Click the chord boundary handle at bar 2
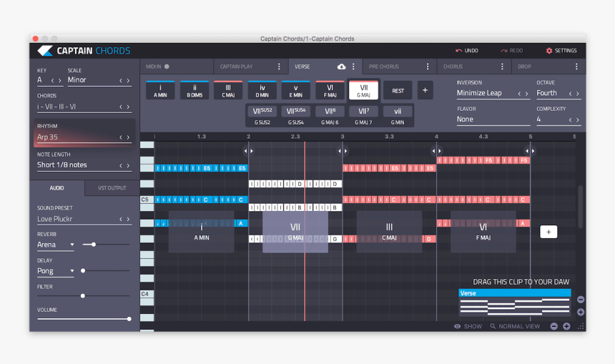The height and width of the screenshot is (364, 615). pyautogui.click(x=248, y=151)
